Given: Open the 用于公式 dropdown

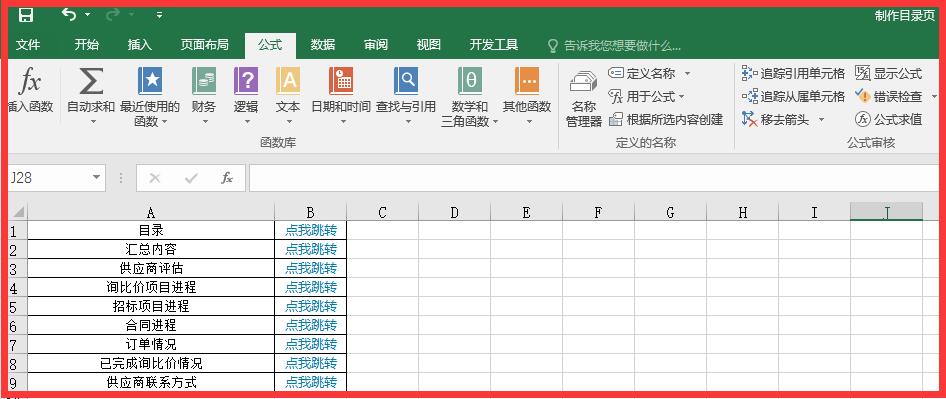Looking at the screenshot, I should (x=647, y=97).
